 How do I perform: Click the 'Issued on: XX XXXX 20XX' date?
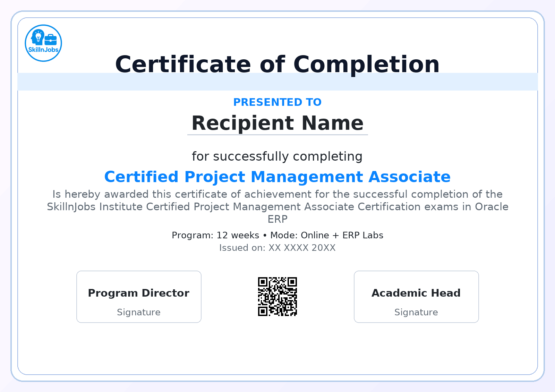[277, 248]
